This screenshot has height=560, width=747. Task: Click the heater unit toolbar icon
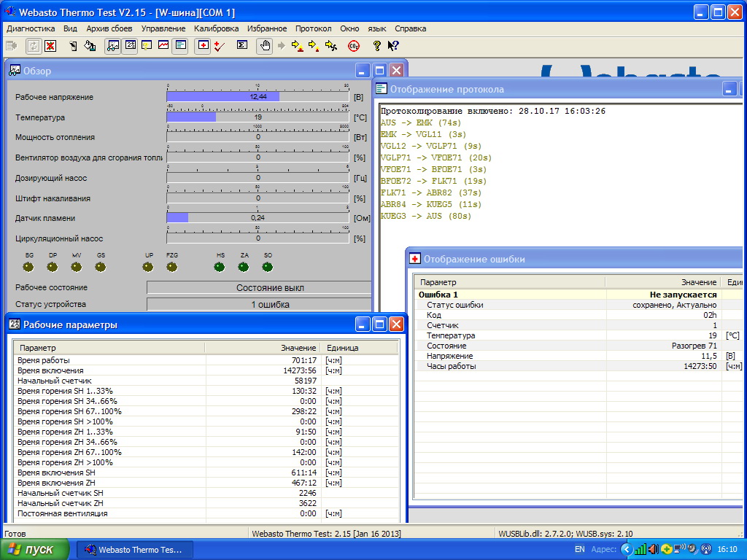point(74,46)
